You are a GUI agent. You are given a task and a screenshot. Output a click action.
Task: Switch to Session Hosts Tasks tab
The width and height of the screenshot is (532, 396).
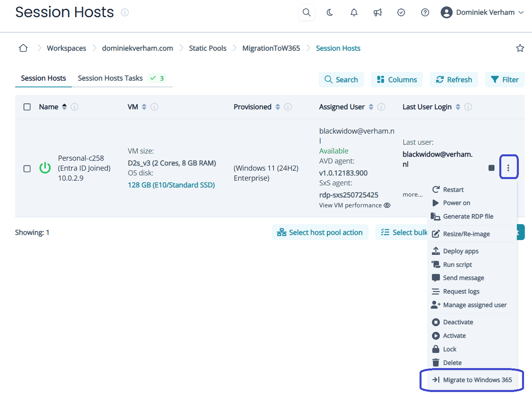(110, 78)
